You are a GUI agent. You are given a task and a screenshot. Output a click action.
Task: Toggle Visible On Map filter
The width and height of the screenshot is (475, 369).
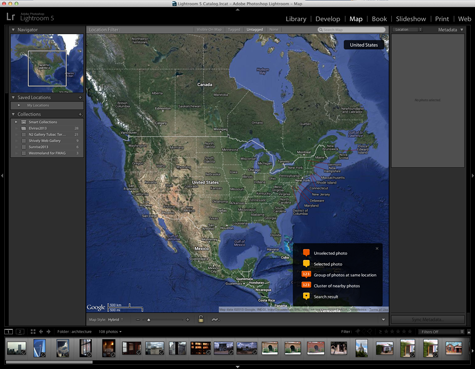[209, 30]
